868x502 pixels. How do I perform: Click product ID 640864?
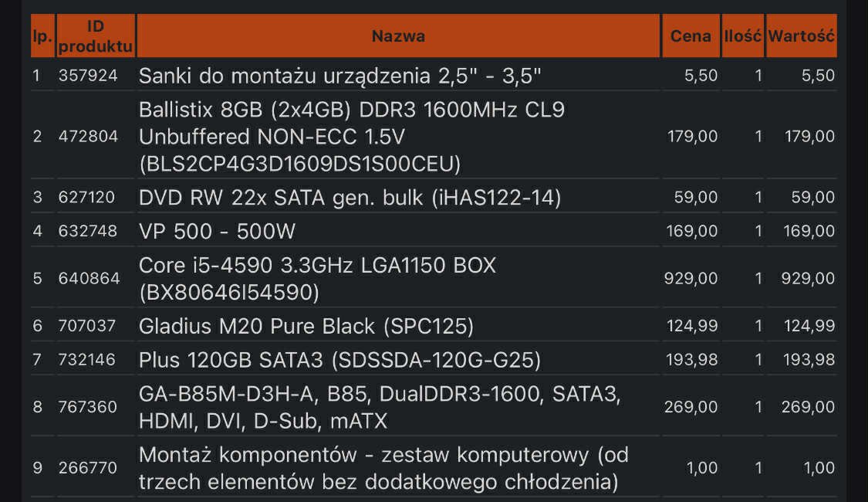point(90,279)
